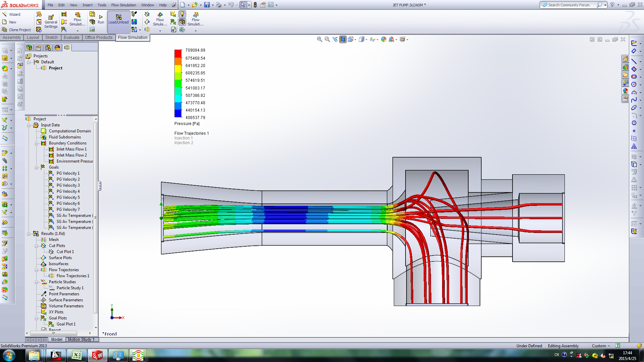Click the Zoom to Fit icon

click(319, 39)
